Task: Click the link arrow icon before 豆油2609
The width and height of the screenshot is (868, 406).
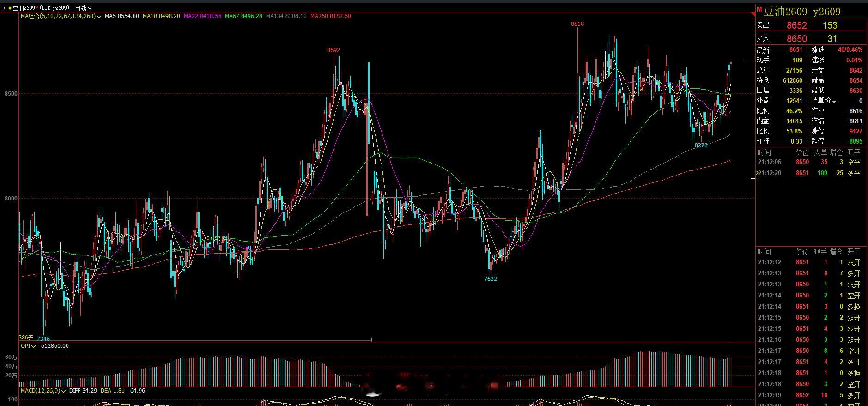Action: (3, 8)
